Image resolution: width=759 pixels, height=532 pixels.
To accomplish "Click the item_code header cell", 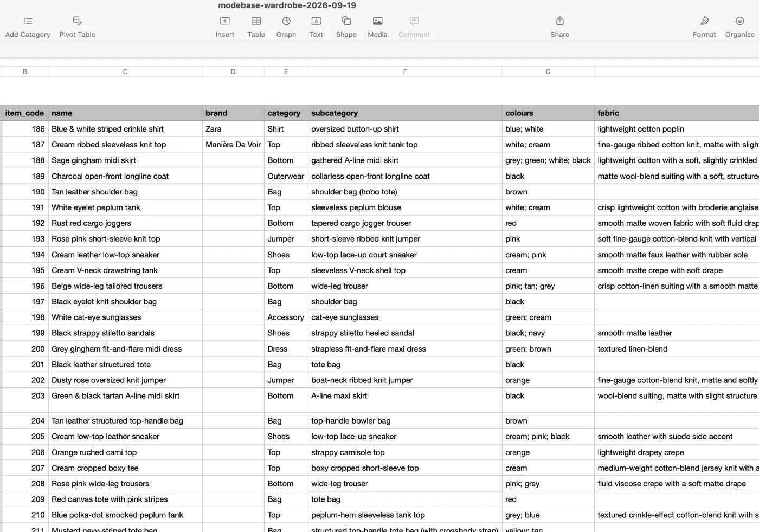I will click(25, 113).
